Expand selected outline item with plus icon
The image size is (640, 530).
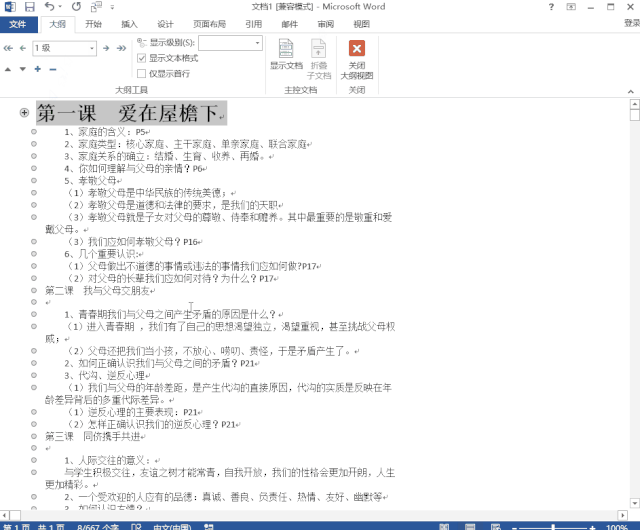[38, 69]
